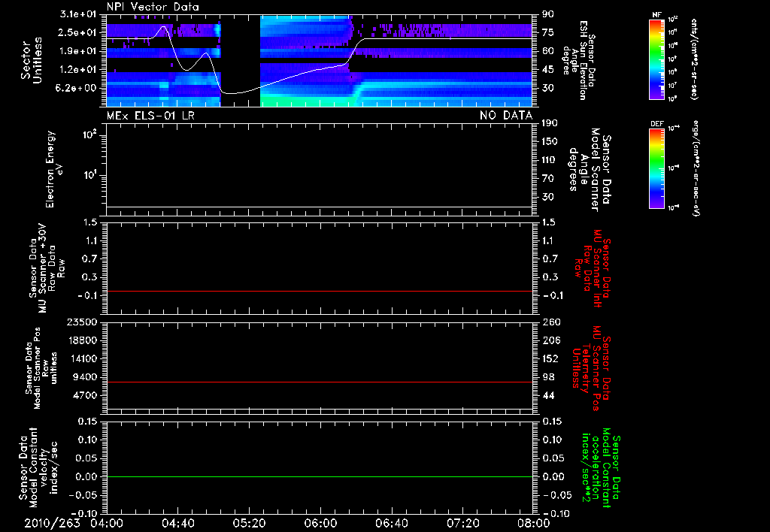
Task: Click the 23500 scanner position tick label
Action: pos(83,322)
